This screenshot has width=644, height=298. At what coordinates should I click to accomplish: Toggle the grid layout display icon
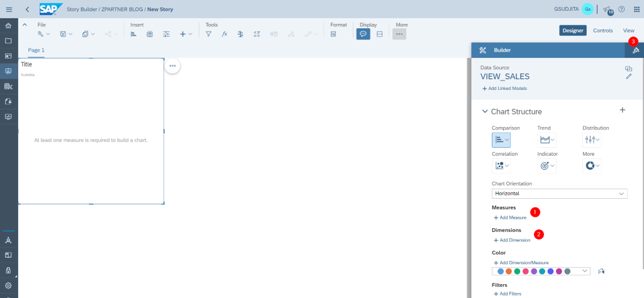[x=379, y=35]
